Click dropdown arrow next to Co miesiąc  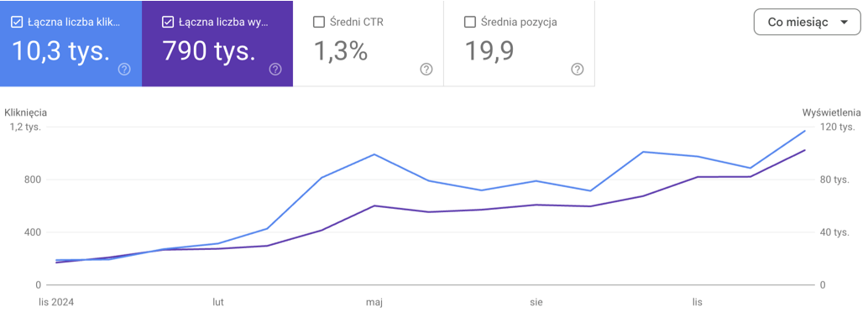click(844, 23)
